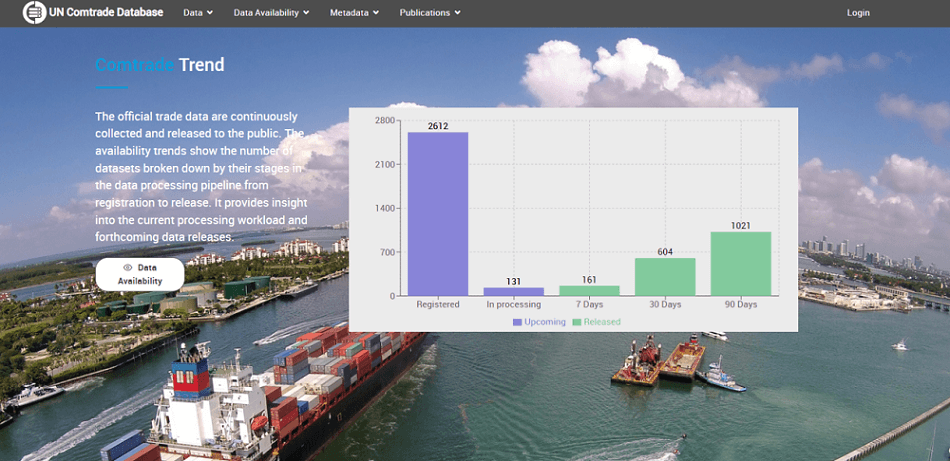
Task: Open the Data Availability navbar menu
Action: 271,13
